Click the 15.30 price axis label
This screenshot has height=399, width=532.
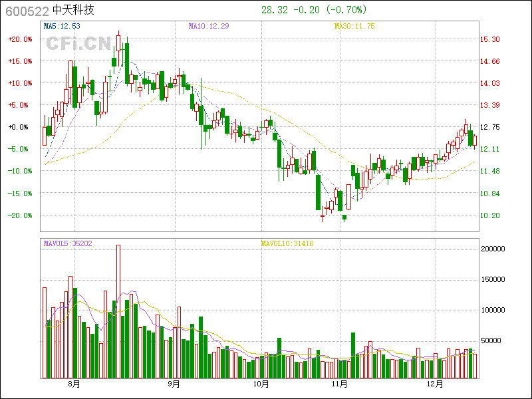490,39
